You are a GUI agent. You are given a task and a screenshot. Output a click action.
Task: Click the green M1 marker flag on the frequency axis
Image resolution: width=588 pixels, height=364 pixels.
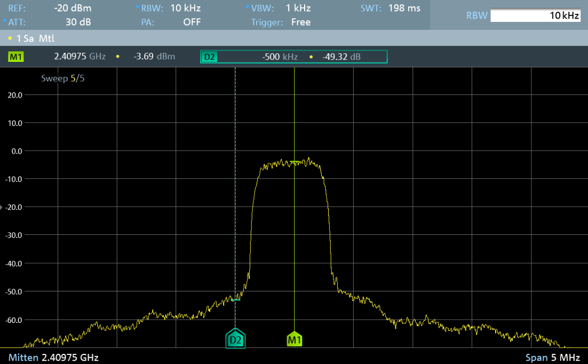click(x=295, y=339)
